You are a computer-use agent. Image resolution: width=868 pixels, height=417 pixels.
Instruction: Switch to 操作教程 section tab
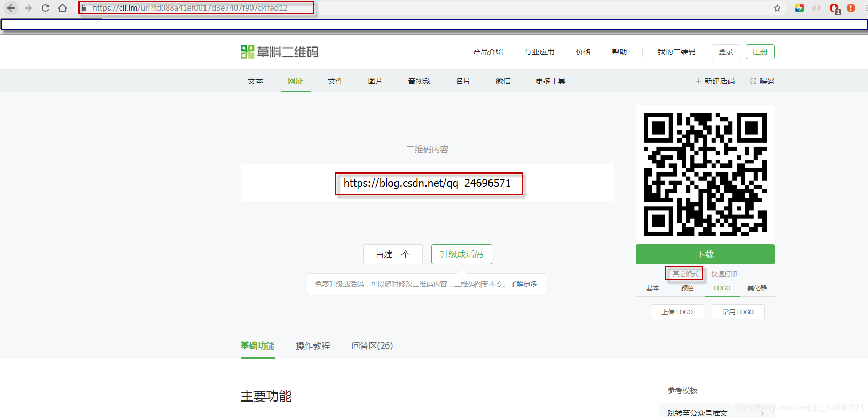click(x=313, y=345)
